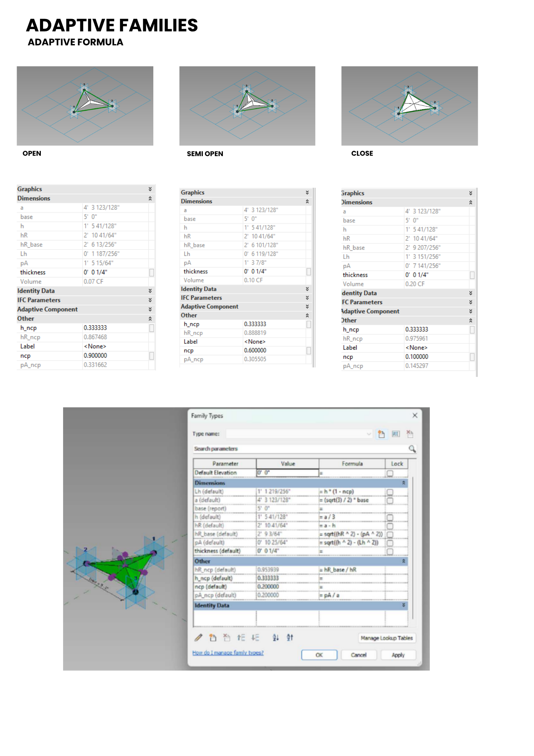534x756 pixels.
Task: Click Delete Type icon beside Type name
Action: click(x=410, y=434)
